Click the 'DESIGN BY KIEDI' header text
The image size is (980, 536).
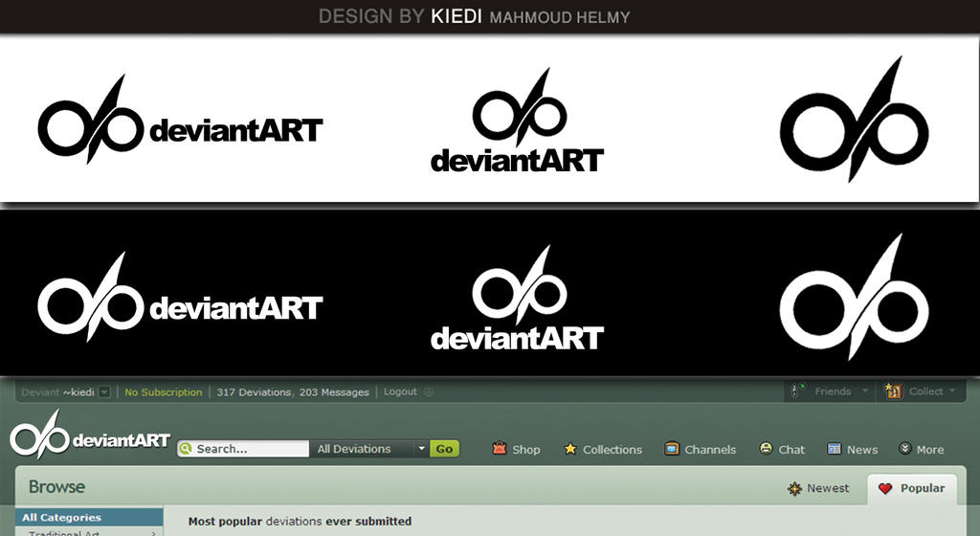point(400,16)
